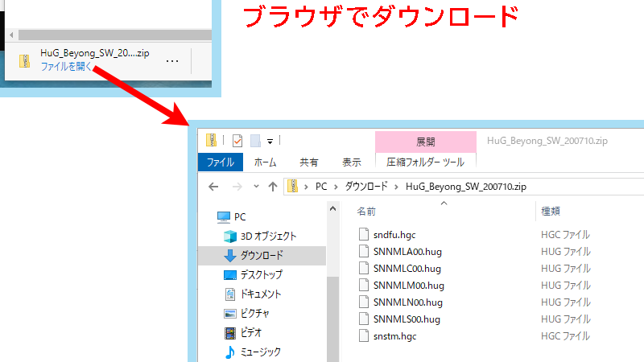Select ダウンロード in the navigation pane
Image resolution: width=644 pixels, height=362 pixels.
tap(262, 256)
